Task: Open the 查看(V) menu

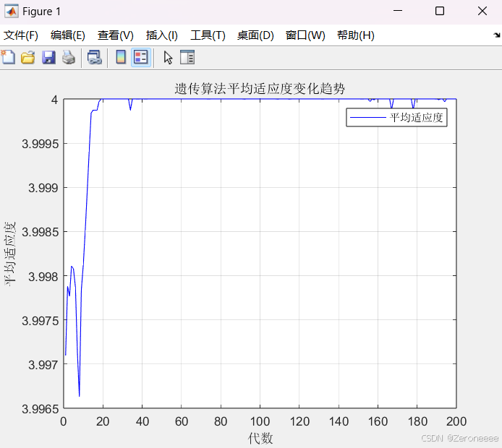Action: click(116, 35)
